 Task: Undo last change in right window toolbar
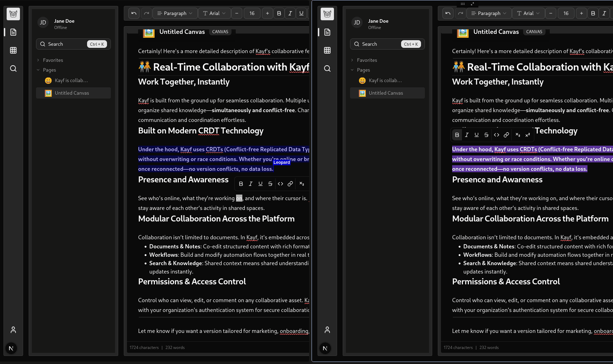(x=448, y=13)
